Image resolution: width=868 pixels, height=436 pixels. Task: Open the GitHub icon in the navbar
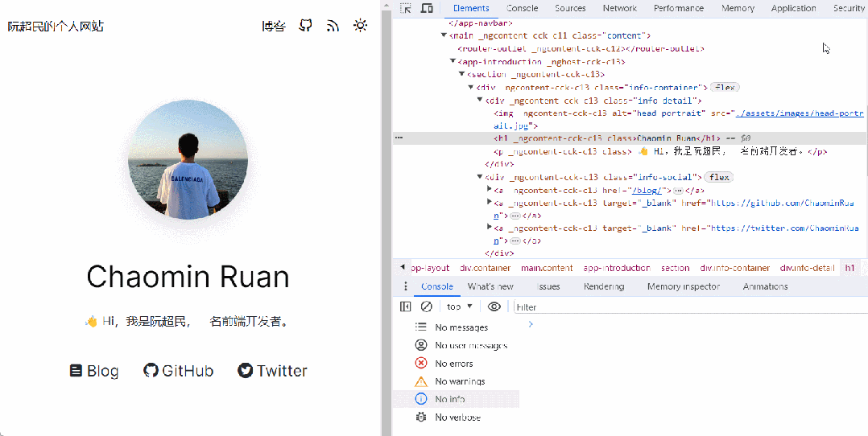point(306,26)
